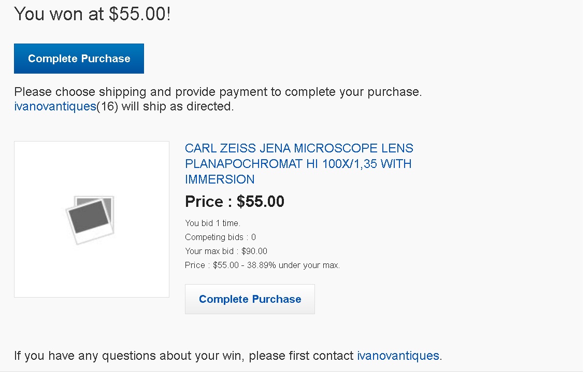Image resolution: width=588 pixels, height=379 pixels.
Task: Open the CARL ZEISS JENA MICROSCOPE LENS listing
Action: [x=299, y=164]
